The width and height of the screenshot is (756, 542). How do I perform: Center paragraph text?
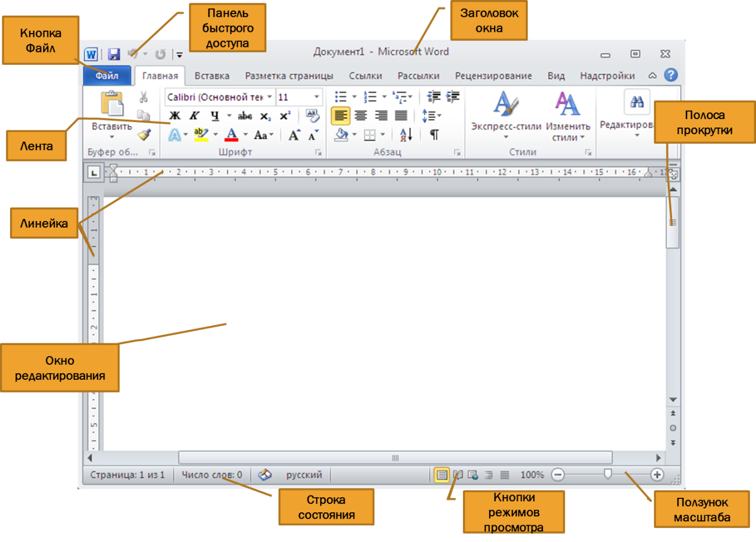361,116
